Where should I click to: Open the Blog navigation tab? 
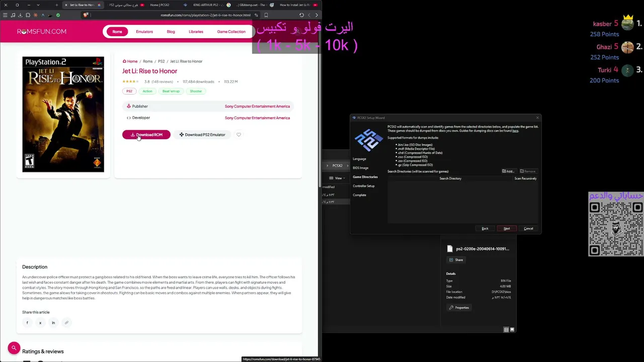[x=171, y=32]
